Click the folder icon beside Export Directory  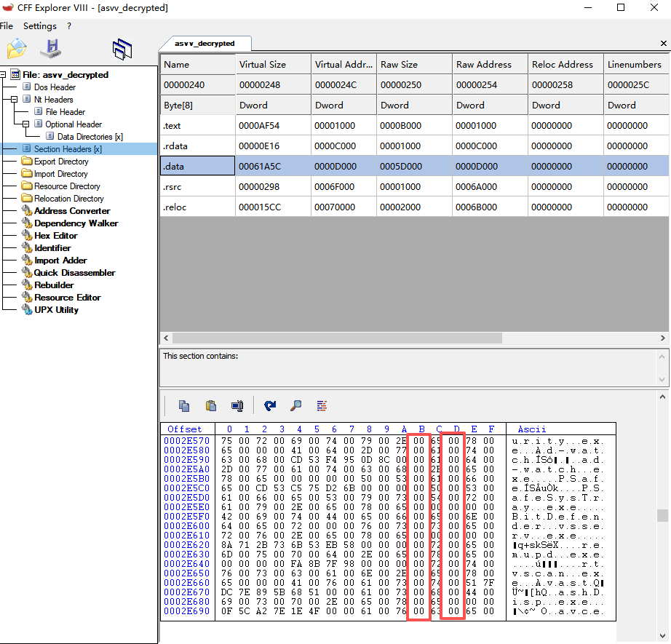pos(27,162)
